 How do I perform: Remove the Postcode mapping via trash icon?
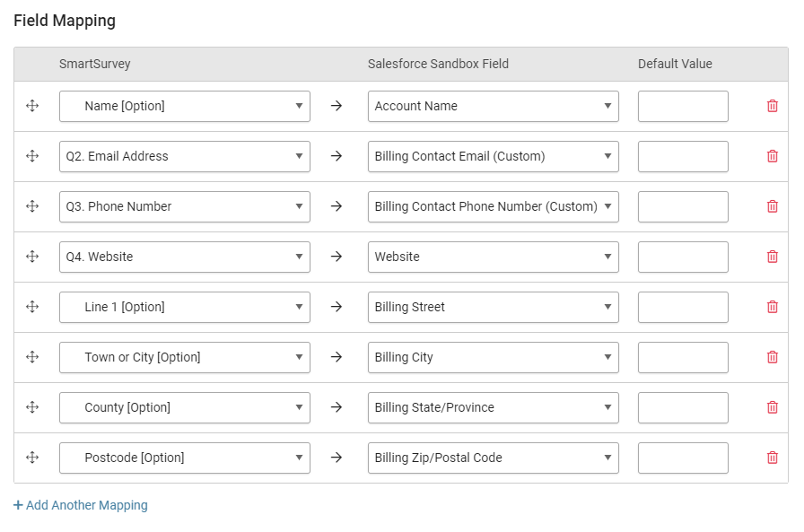(x=773, y=458)
